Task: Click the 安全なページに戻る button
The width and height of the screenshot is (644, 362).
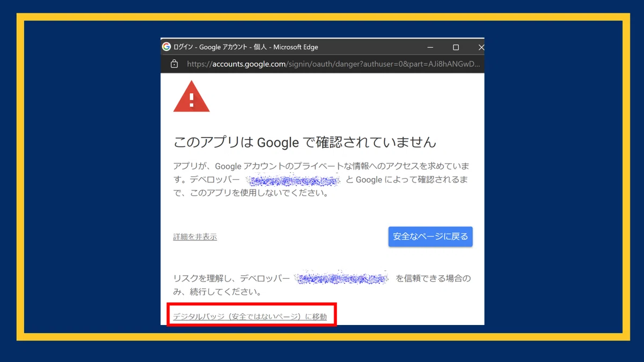Action: coord(430,237)
